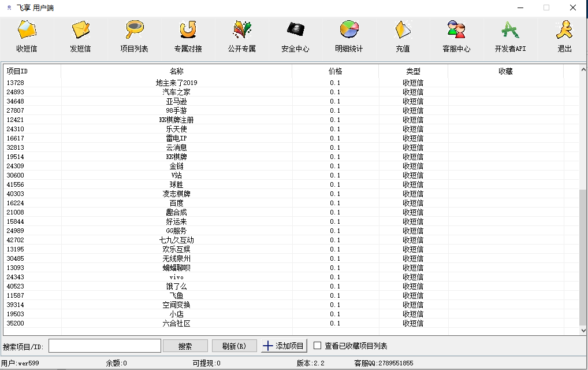The width and height of the screenshot is (588, 370).
Task: Click the 刷新(R) refresh button
Action: 235,346
